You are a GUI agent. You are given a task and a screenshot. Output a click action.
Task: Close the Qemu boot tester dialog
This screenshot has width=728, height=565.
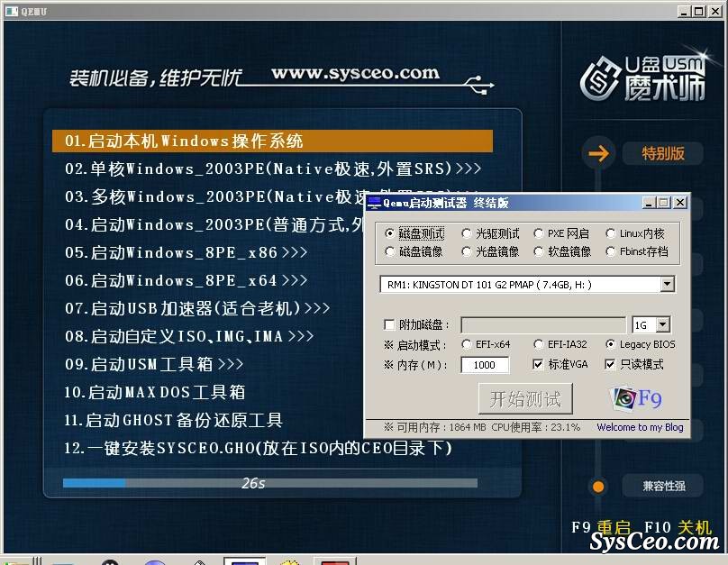(680, 203)
